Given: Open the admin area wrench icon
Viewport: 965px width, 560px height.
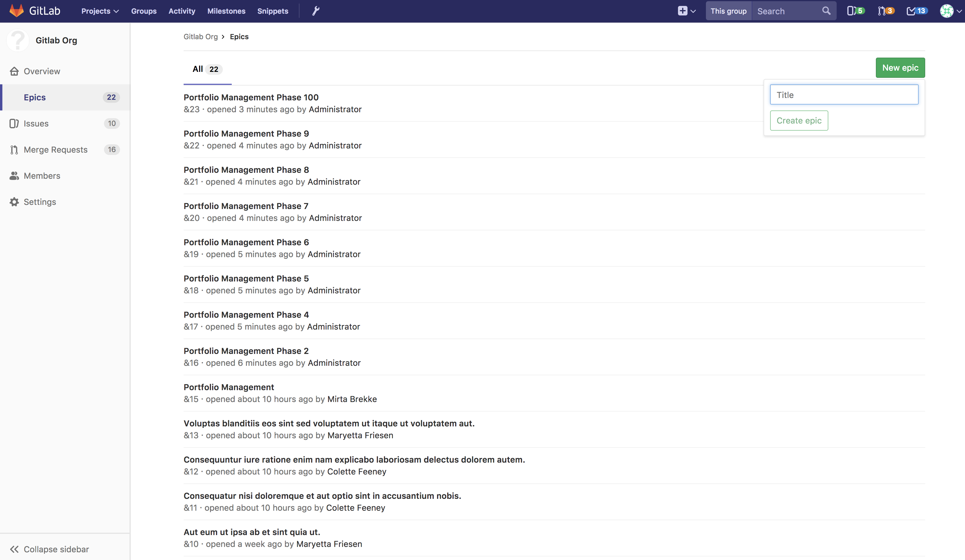Looking at the screenshot, I should pos(316,11).
